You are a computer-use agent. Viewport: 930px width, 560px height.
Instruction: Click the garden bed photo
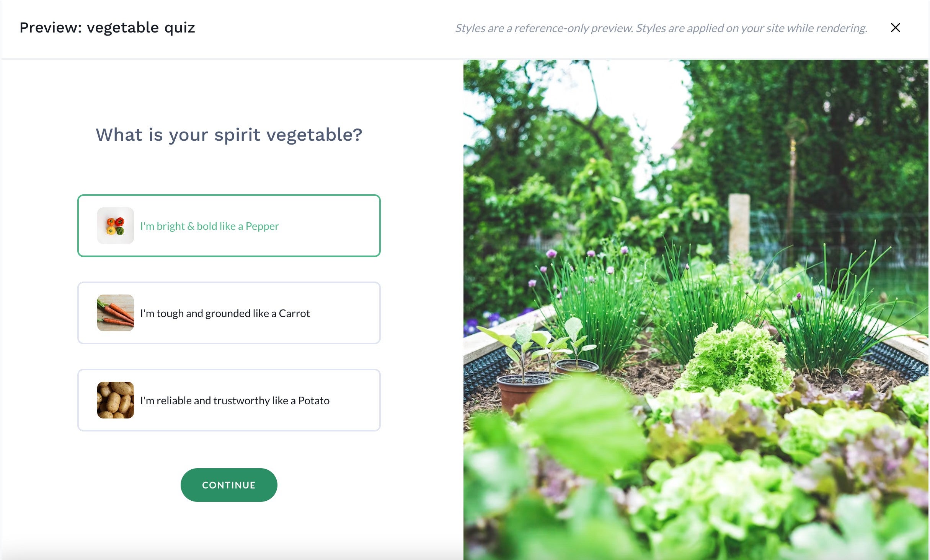[x=696, y=310]
